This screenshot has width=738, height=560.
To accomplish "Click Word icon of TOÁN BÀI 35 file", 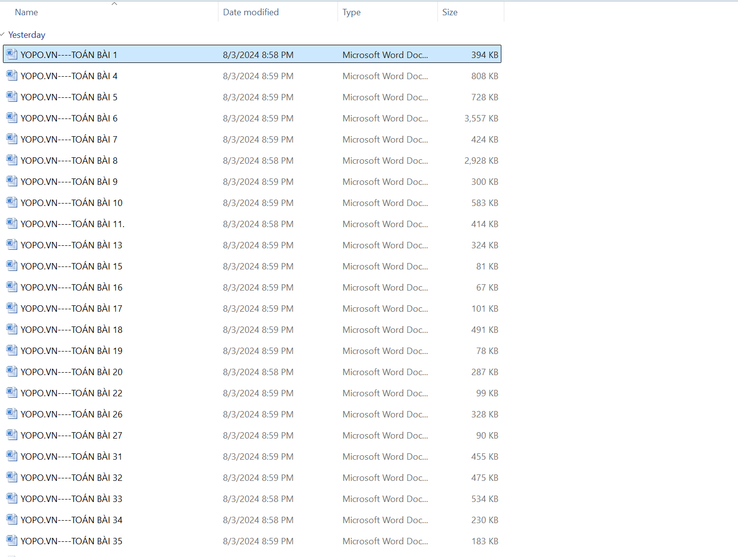I will click(x=12, y=540).
